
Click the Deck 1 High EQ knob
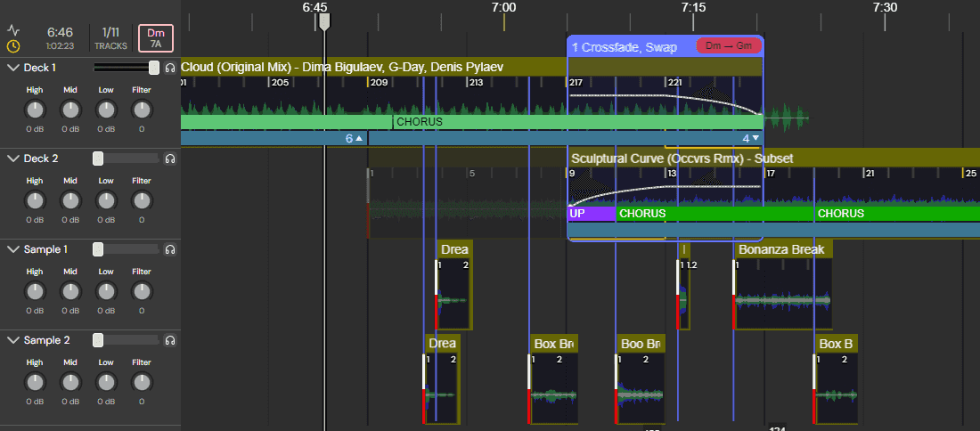(35, 110)
